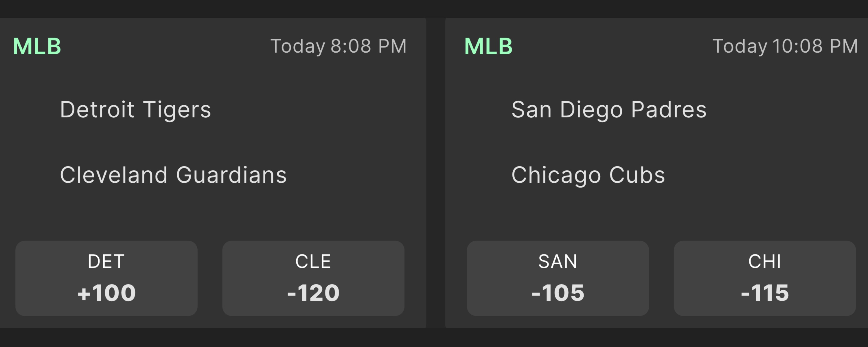Click MLB league label on Tigers game
The image size is (868, 347).
point(37,46)
